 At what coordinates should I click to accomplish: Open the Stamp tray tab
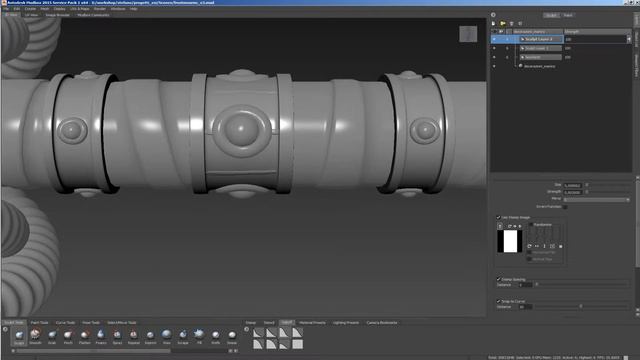pyautogui.click(x=251, y=322)
